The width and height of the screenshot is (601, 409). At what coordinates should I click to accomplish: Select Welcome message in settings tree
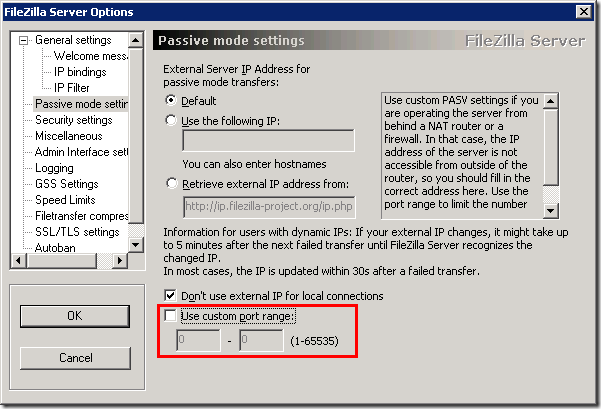click(90, 56)
